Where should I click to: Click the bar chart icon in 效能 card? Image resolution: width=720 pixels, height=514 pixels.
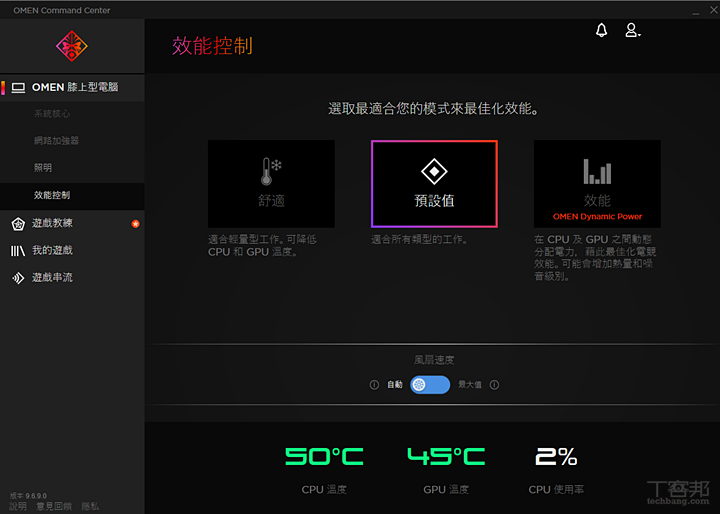point(597,171)
